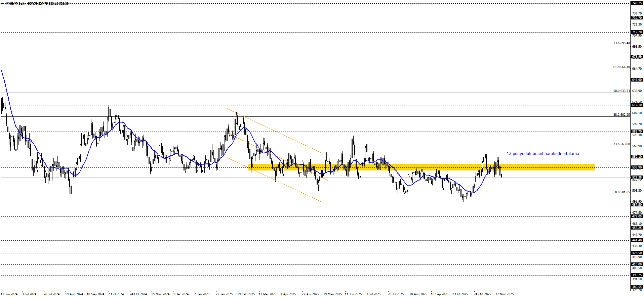
Task: Select the yellow highlighted rectangle zone
Action: coord(421,167)
